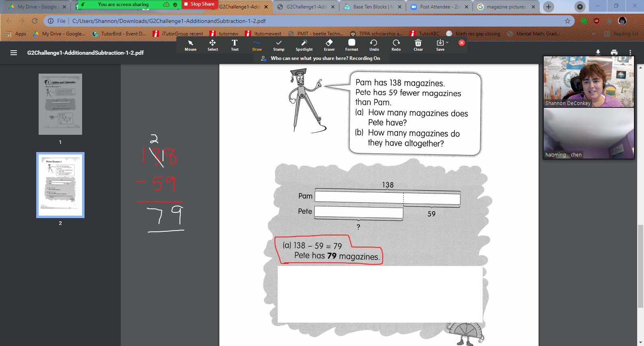Open the Format annotation options
This screenshot has height=346, width=644.
[351, 45]
